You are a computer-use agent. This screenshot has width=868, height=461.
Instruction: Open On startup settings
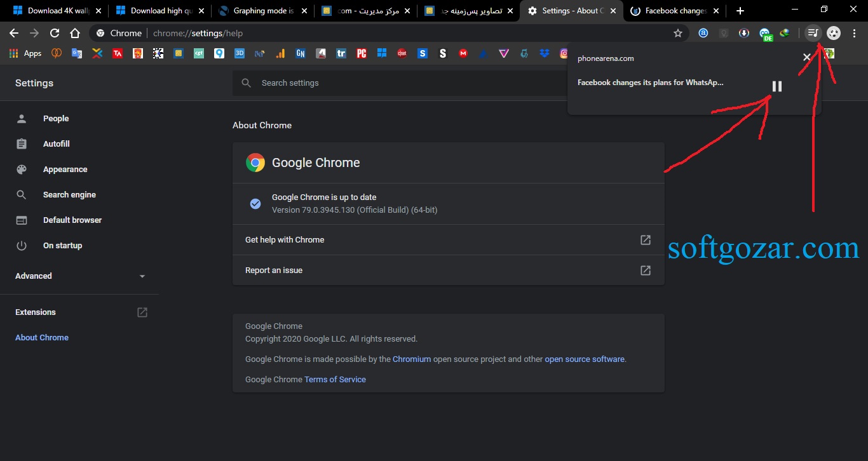tap(79, 246)
